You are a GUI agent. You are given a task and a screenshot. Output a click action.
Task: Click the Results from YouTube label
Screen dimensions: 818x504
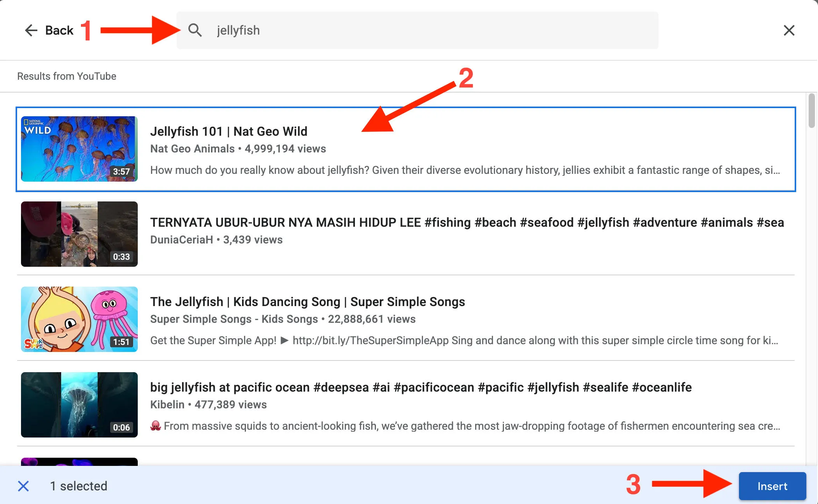[67, 76]
